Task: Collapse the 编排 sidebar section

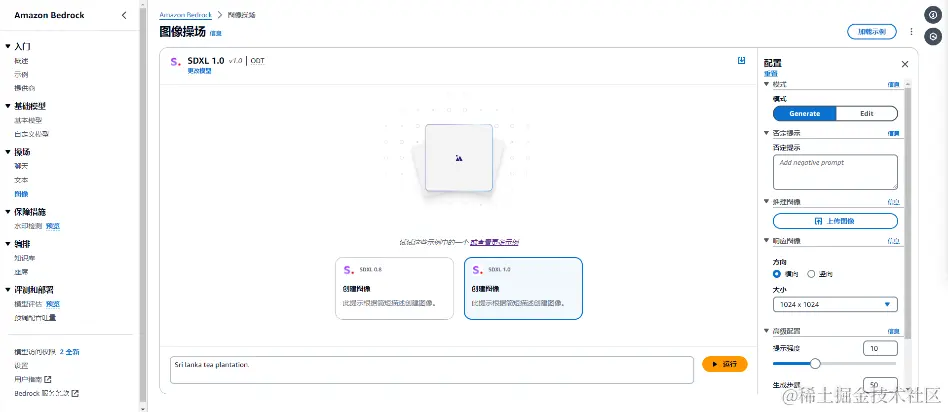Action: point(7,244)
